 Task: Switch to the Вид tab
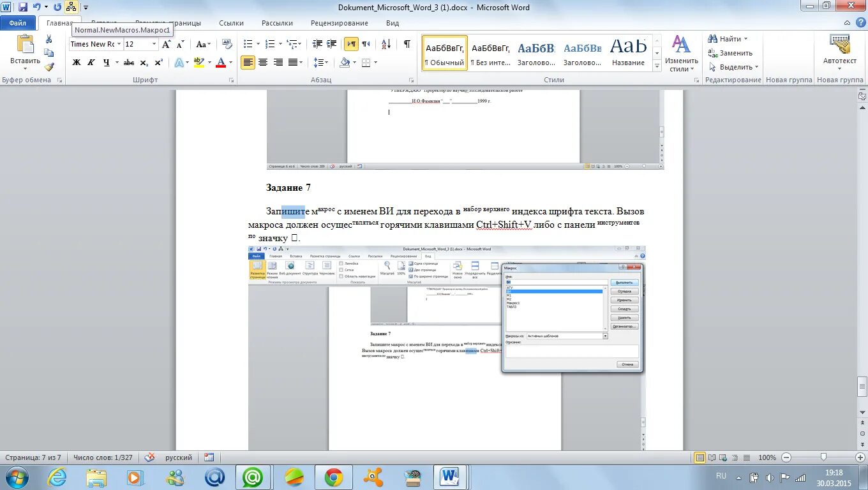393,22
